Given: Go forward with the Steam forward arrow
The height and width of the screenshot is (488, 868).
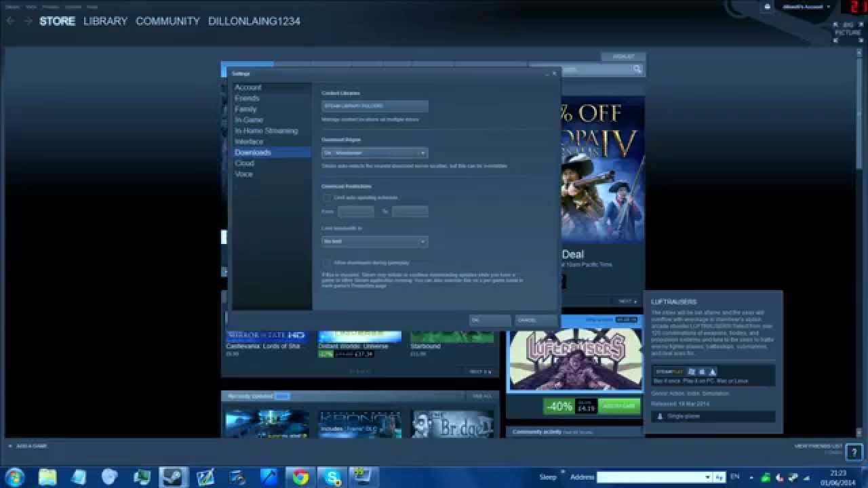Looking at the screenshot, I should pyautogui.click(x=28, y=21).
